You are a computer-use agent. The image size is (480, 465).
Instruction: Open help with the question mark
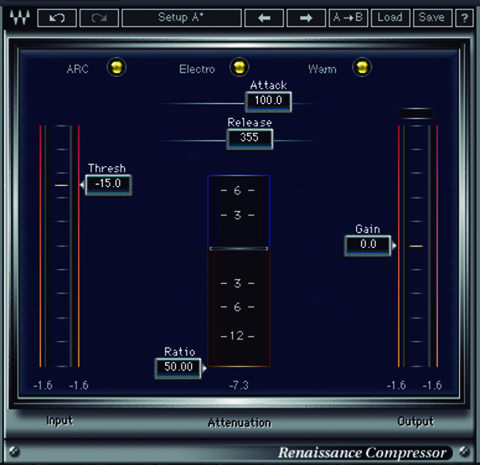click(464, 18)
